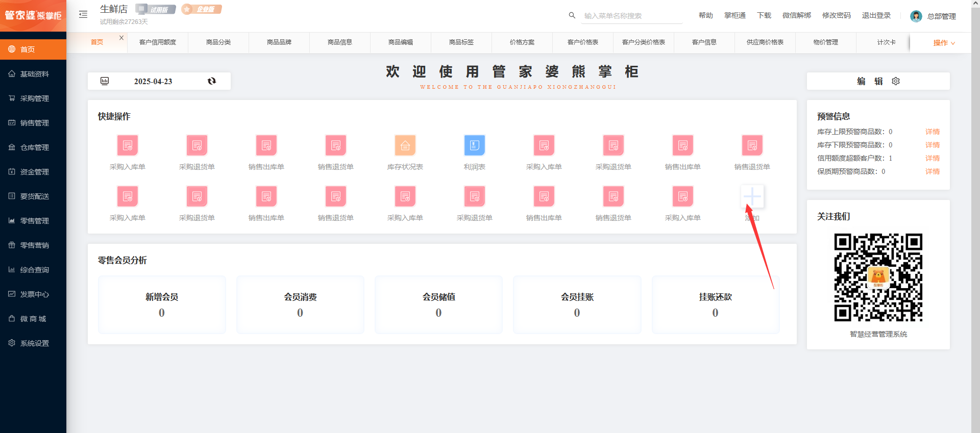The height and width of the screenshot is (433, 980).
Task: Open 仓库管理 in the sidebar
Action: coord(33,147)
